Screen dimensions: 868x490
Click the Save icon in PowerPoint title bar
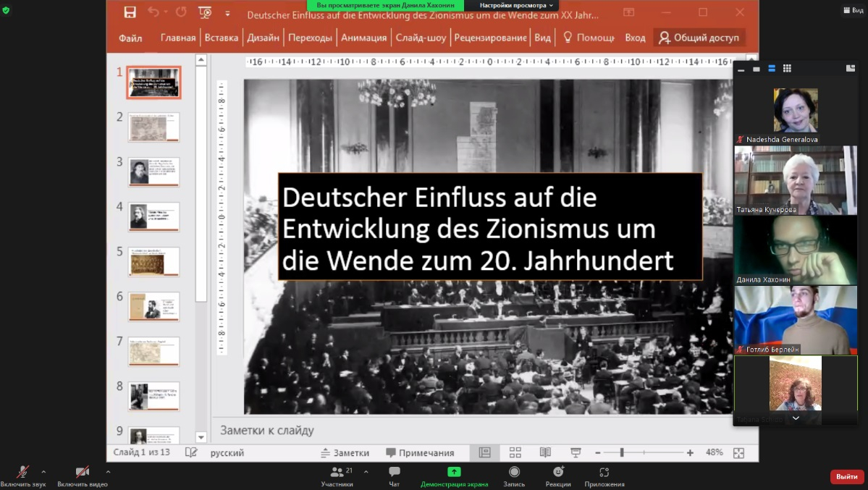[x=130, y=12]
